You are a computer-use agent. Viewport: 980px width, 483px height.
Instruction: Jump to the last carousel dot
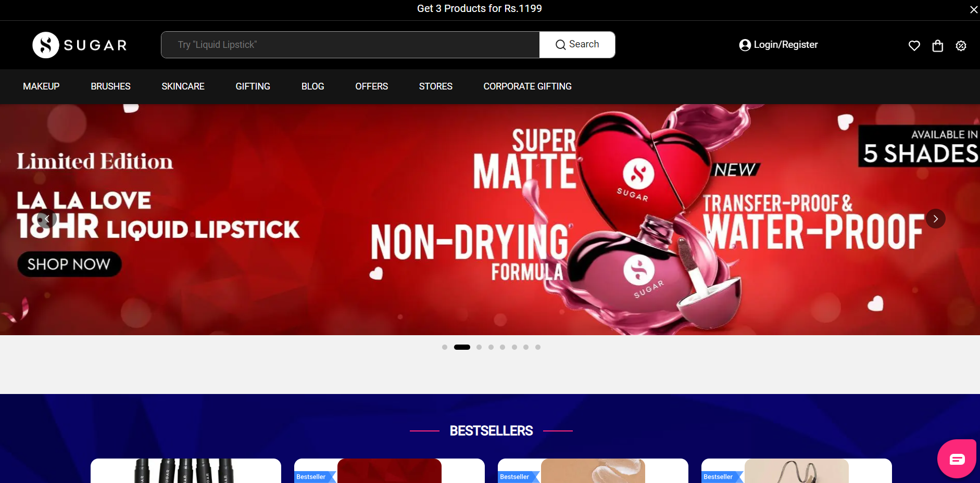point(538,347)
